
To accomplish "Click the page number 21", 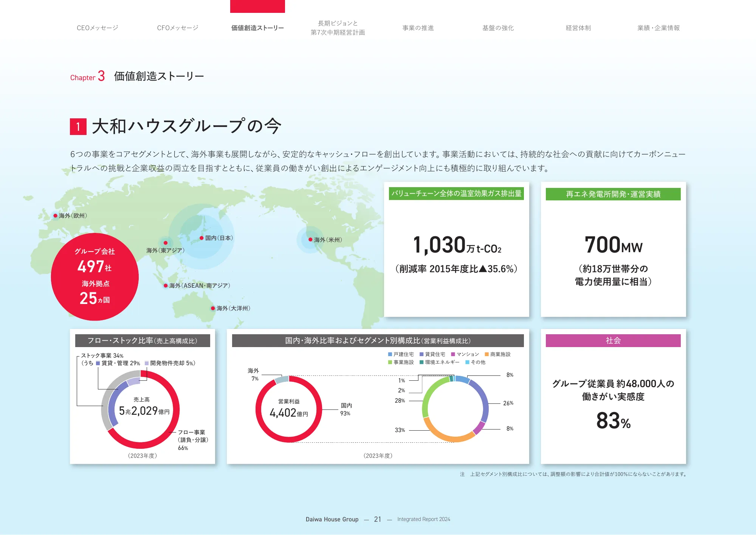I will [378, 519].
